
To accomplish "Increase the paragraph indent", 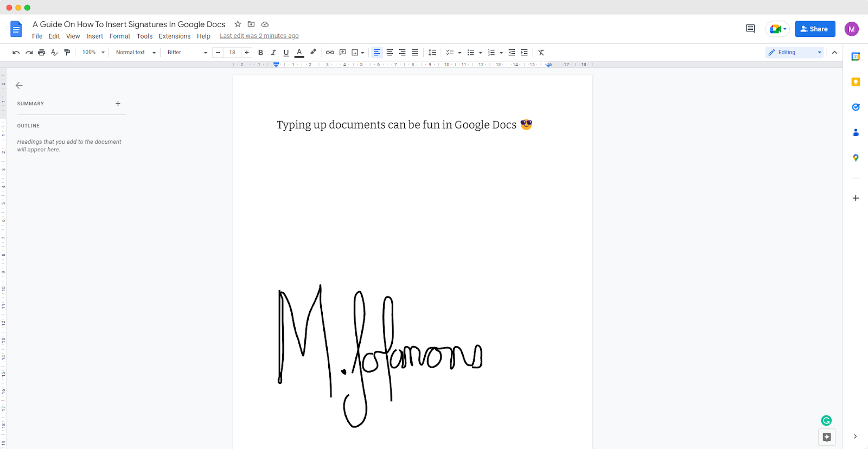I will pos(524,53).
